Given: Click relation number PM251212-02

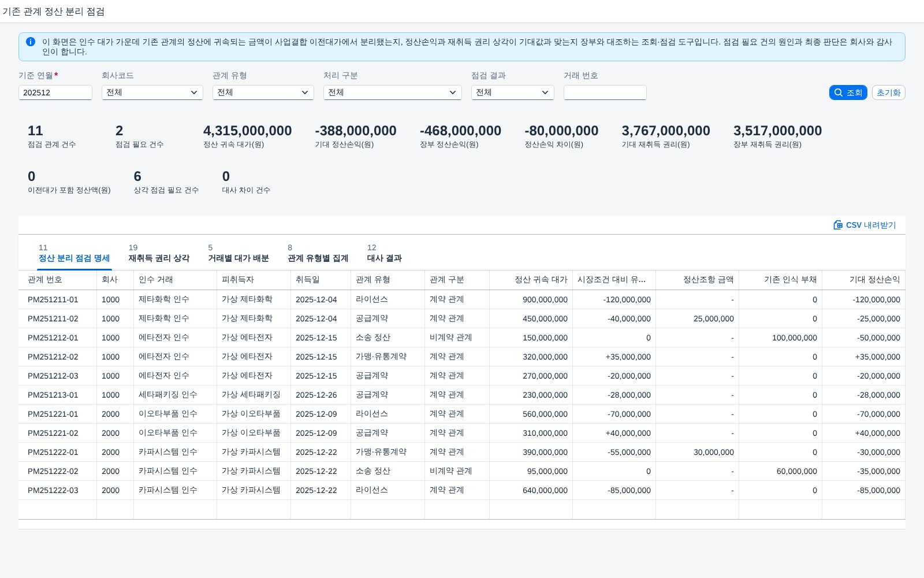Looking at the screenshot, I should [53, 357].
